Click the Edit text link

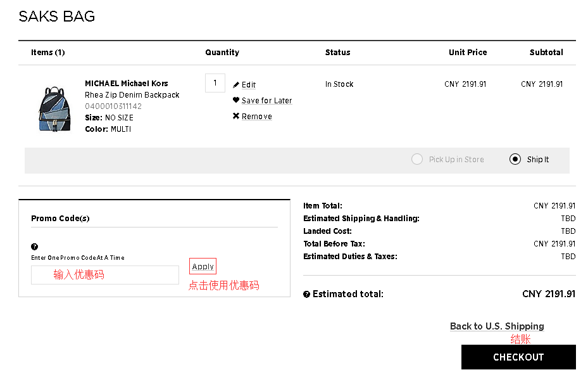click(249, 85)
